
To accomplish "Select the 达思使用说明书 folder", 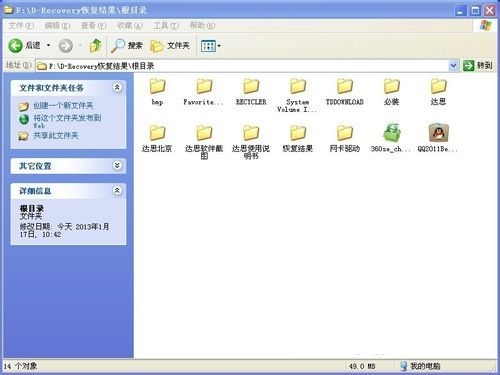I will coord(251,142).
